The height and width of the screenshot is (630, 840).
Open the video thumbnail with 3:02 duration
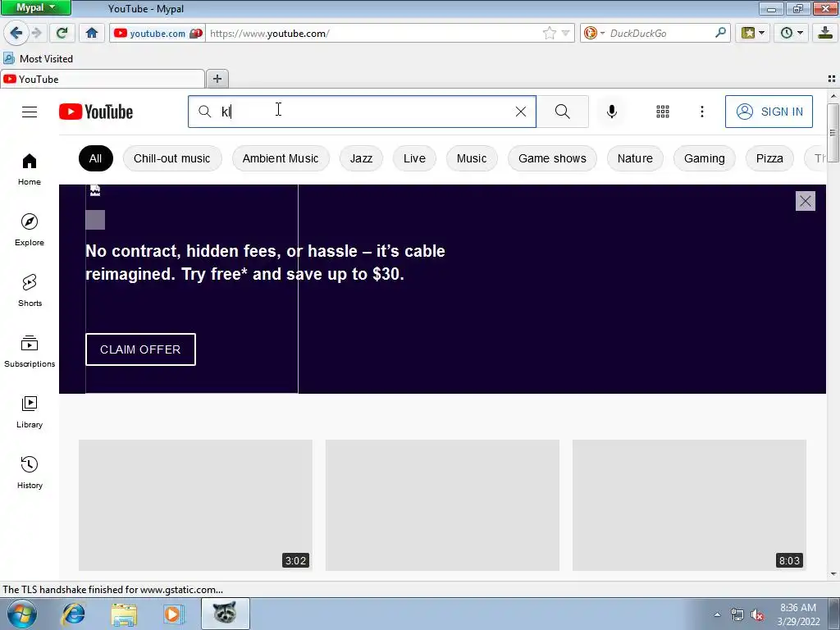[195, 505]
